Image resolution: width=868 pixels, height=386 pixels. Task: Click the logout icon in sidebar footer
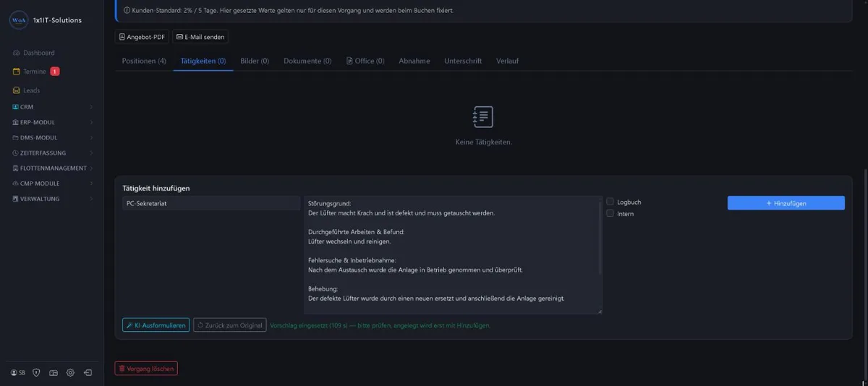88,373
